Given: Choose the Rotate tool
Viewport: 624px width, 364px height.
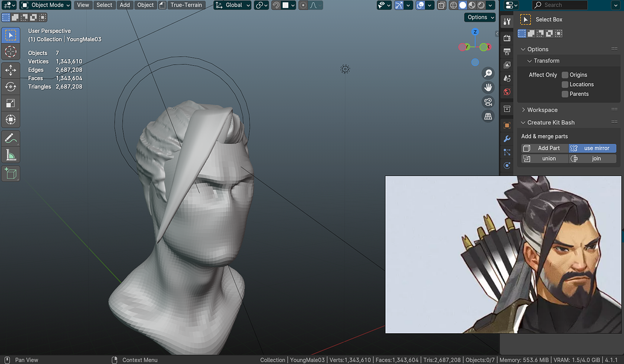Looking at the screenshot, I should [x=11, y=87].
